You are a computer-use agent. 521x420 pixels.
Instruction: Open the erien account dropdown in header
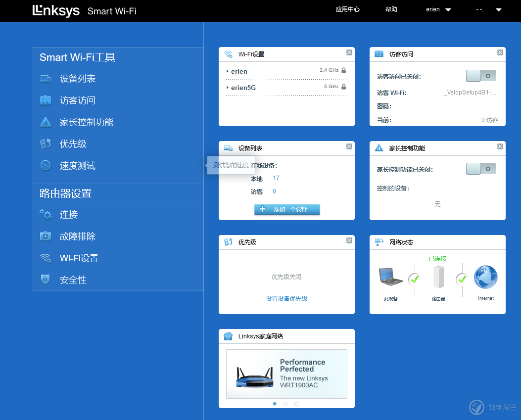point(438,9)
